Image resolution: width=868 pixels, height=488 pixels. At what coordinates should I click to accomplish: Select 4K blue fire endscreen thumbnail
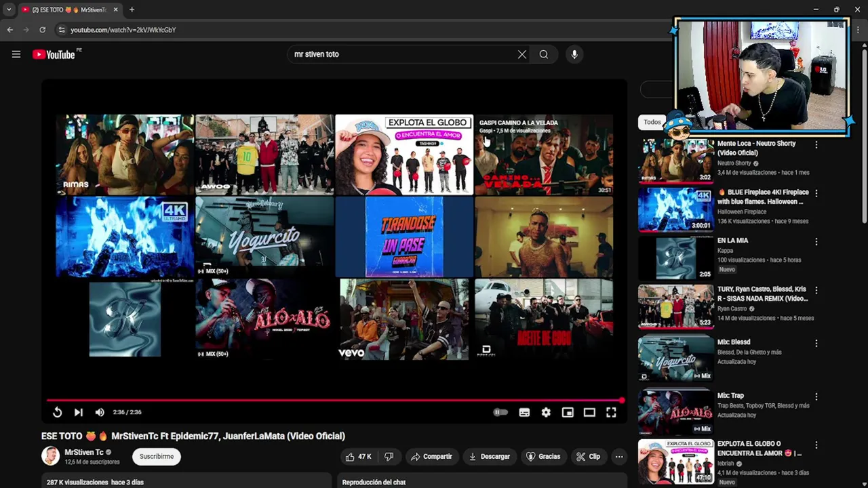[x=125, y=237]
